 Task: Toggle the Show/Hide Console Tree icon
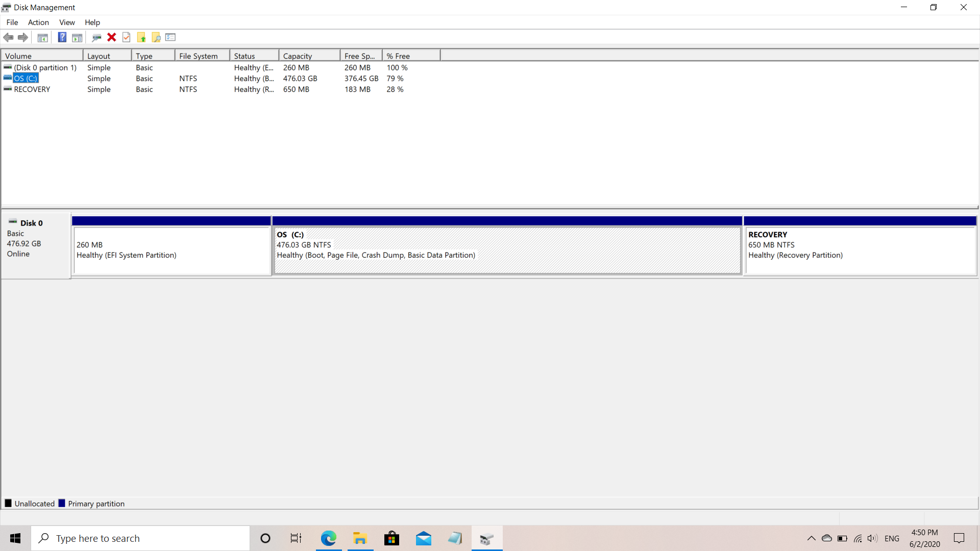[x=42, y=37]
